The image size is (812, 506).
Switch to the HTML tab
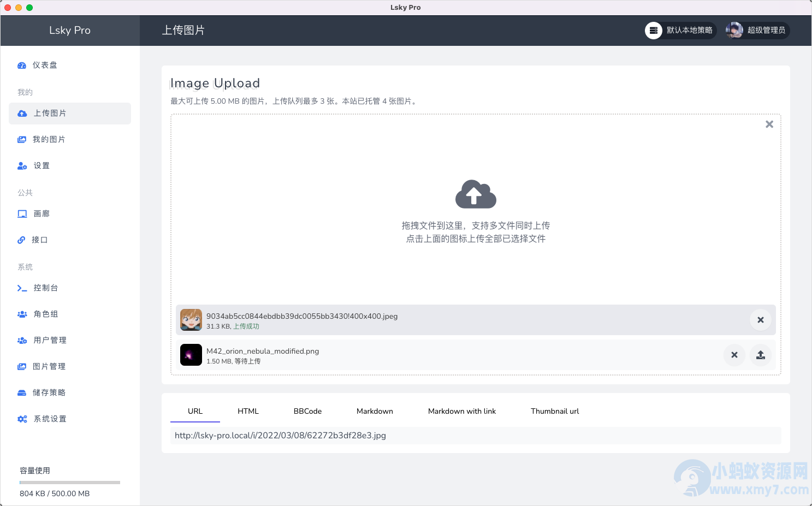pos(248,412)
